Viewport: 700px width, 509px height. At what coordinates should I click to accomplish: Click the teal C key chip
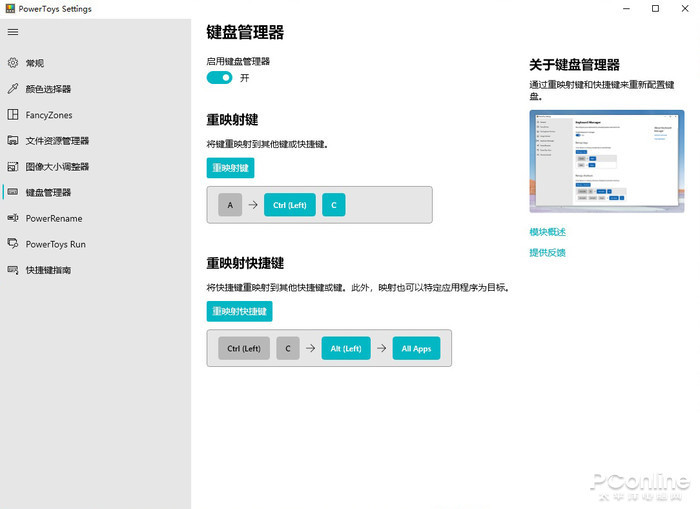tap(333, 205)
